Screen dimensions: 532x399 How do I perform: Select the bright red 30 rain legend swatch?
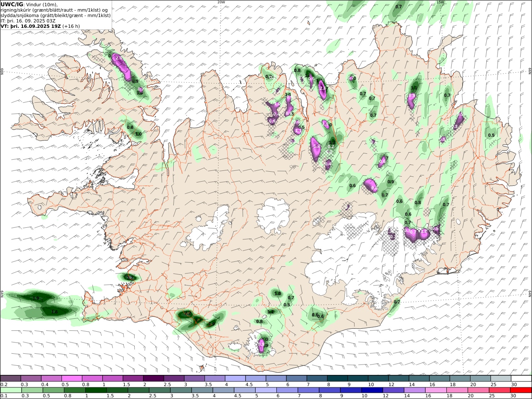click(x=520, y=390)
